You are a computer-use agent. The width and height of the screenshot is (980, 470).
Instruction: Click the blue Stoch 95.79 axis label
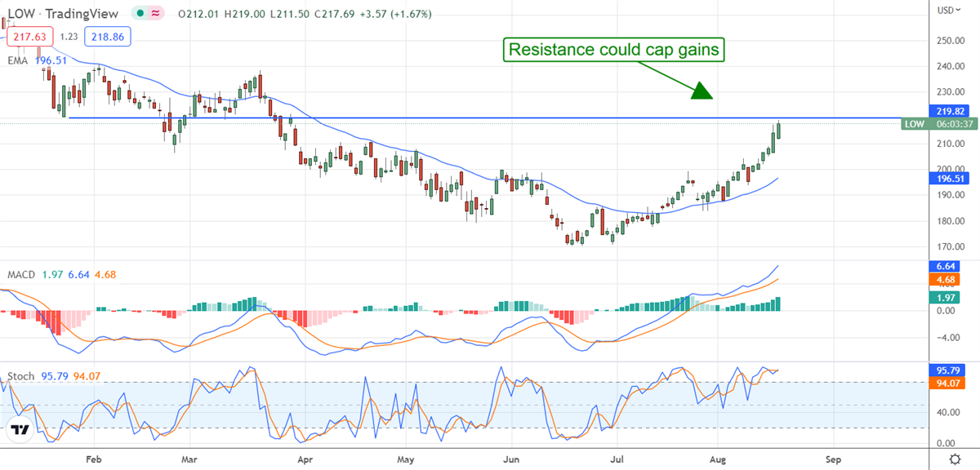[x=947, y=369]
